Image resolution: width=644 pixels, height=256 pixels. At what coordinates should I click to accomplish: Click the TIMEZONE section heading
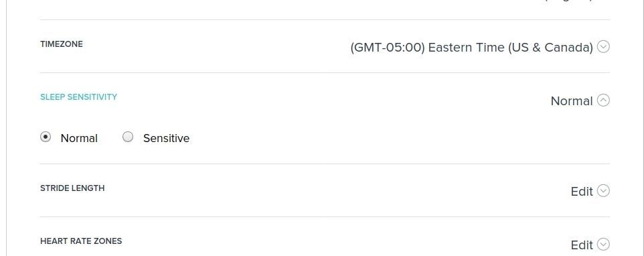pos(62,44)
